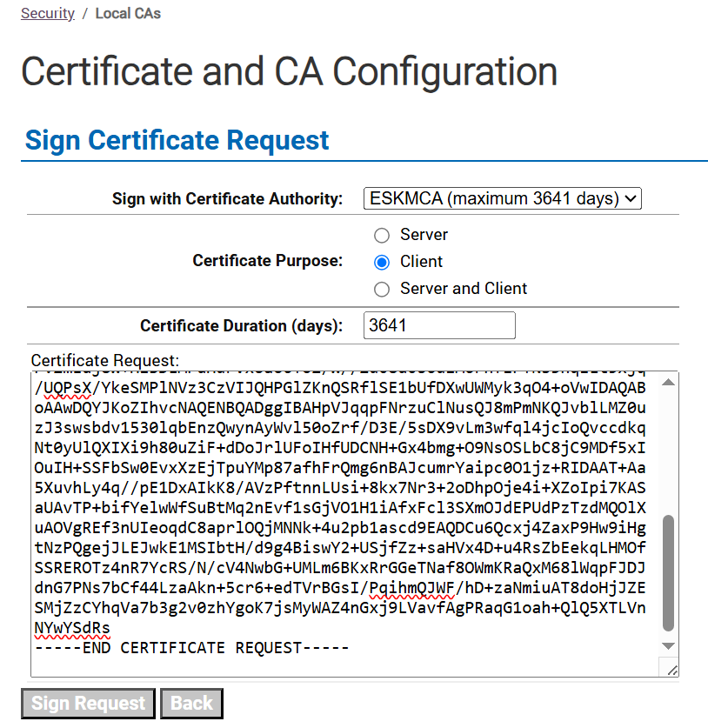Select the Client certificate purpose

tap(382, 263)
